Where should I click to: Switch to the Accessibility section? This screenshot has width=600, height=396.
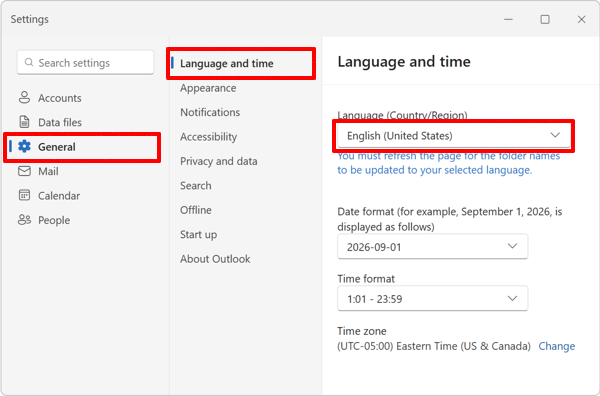[209, 137]
